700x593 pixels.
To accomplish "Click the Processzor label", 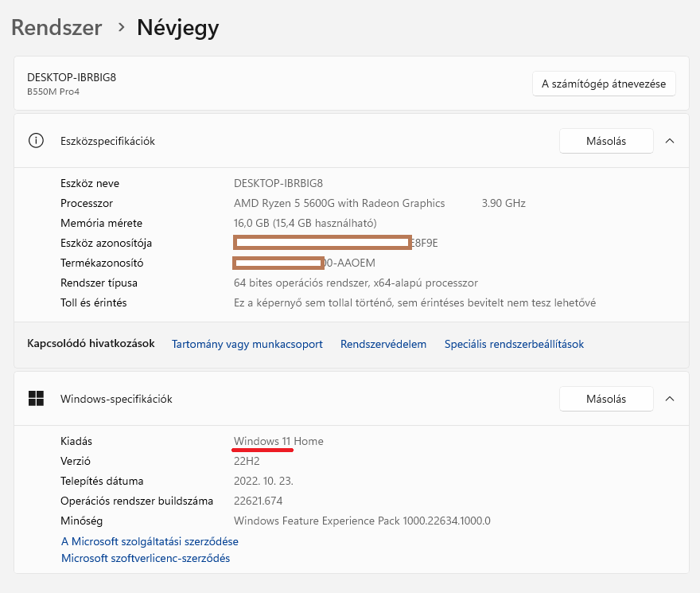I will 87,203.
